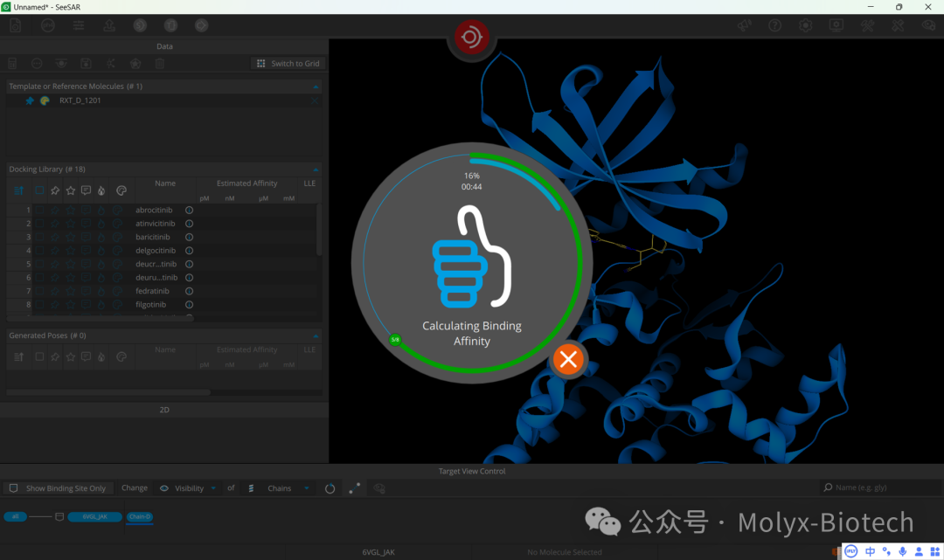
Task: Click the pin icon in Docking Library header
Action: [x=55, y=190]
